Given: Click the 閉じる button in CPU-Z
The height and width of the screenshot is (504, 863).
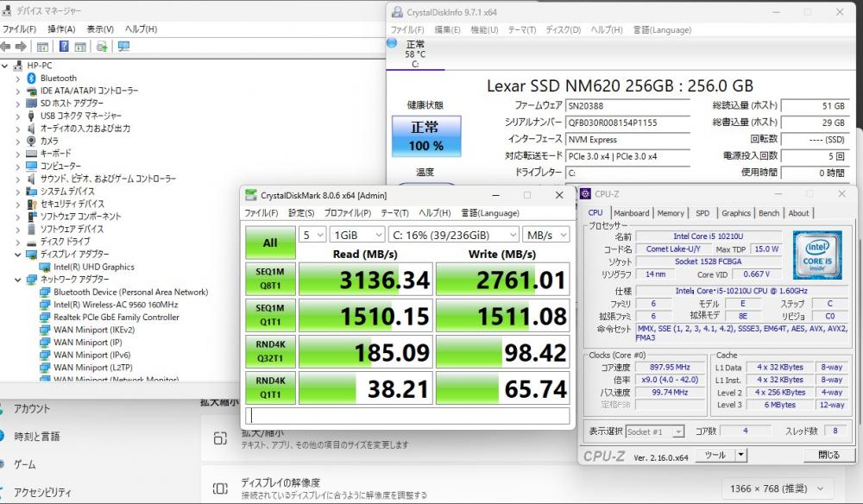Looking at the screenshot, I should (828, 455).
